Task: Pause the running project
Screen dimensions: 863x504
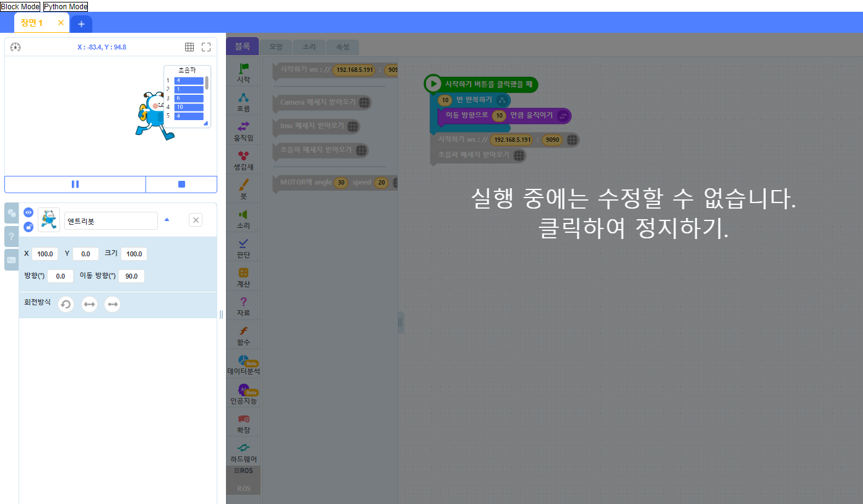Action: tap(74, 184)
